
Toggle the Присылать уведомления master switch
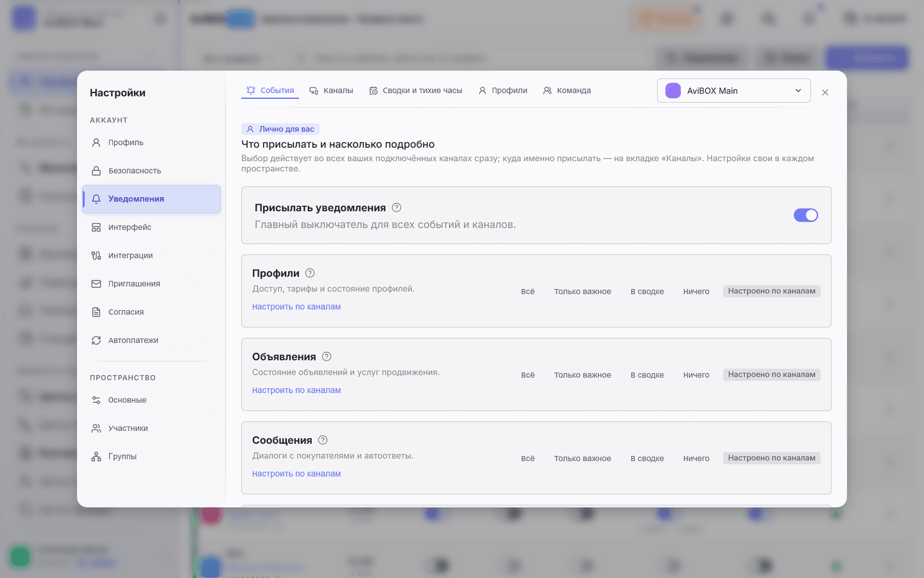pyautogui.click(x=806, y=215)
